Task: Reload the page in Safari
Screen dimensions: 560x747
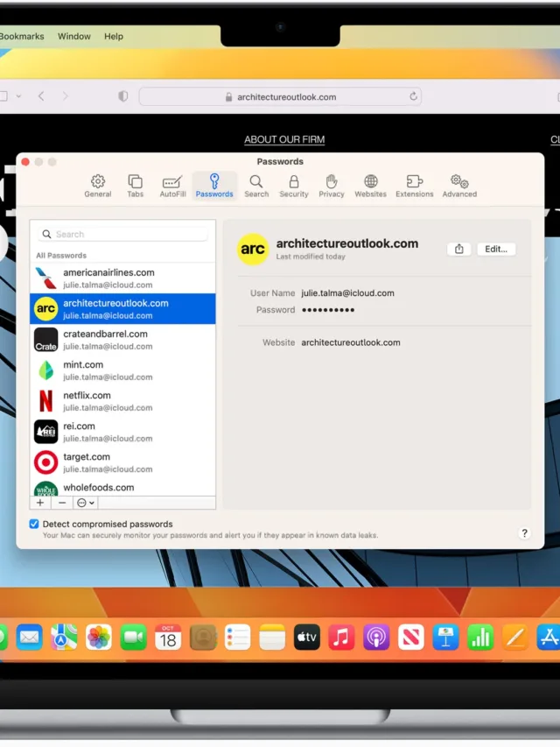Action: 413,96
